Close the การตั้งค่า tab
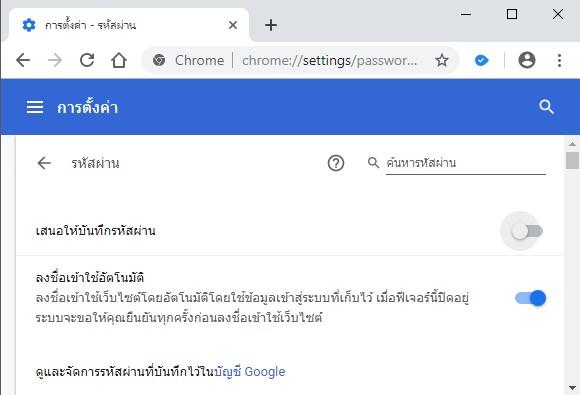580x395 pixels. click(x=233, y=25)
